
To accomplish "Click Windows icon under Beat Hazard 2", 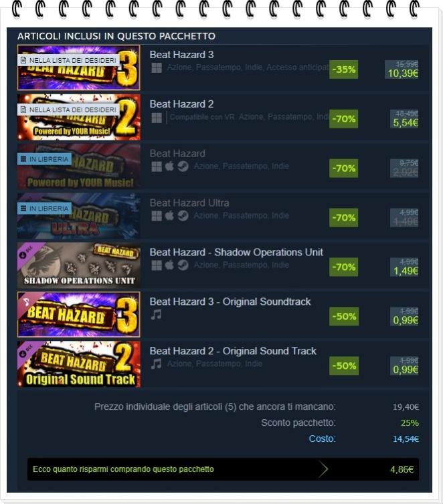I will point(157,118).
